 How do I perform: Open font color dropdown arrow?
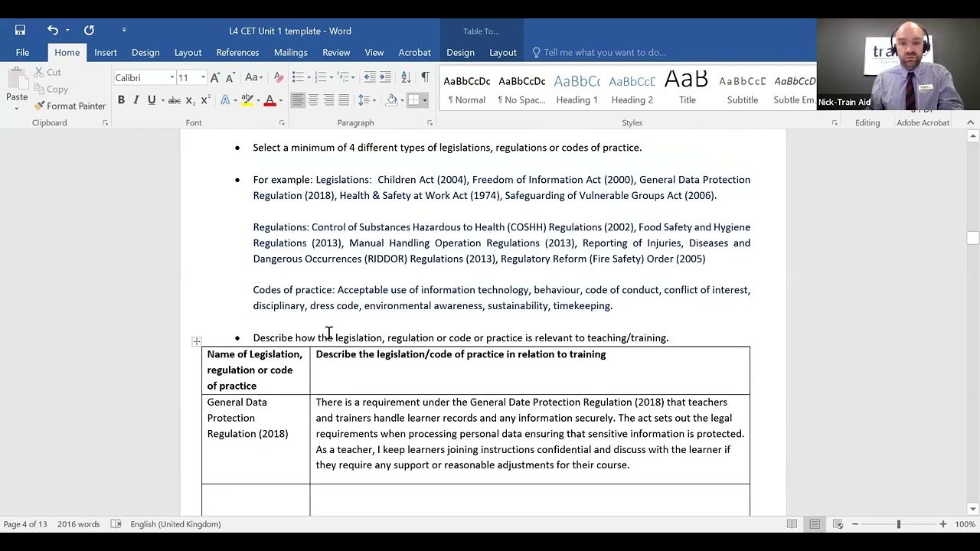tap(281, 100)
